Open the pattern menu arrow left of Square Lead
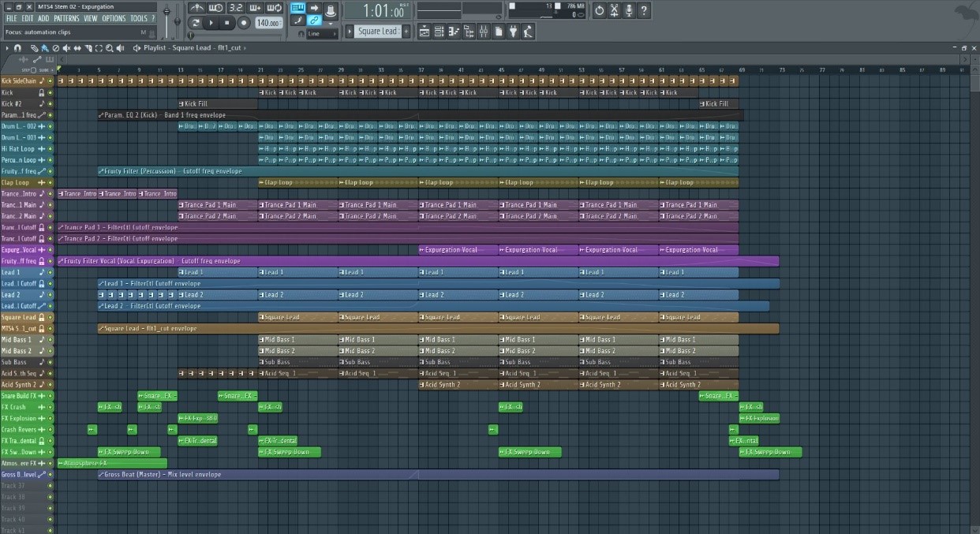The width and height of the screenshot is (980, 534). pos(350,31)
